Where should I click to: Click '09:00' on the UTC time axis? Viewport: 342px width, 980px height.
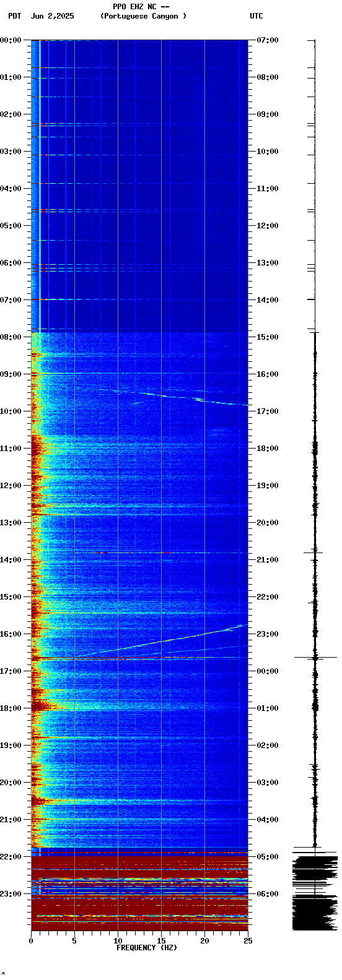[x=268, y=114]
